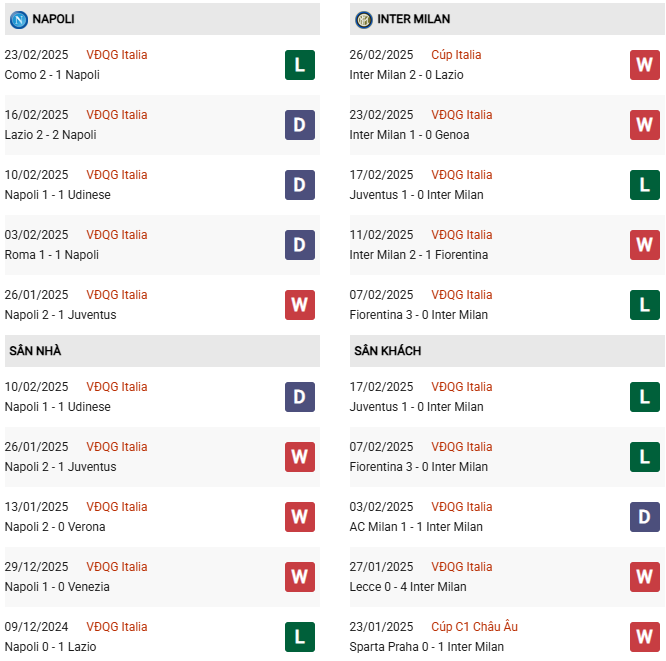Screen dimensions: 666x661
Task: Click the Inter Milan 1 - 0 Genoa match
Action: click(409, 135)
